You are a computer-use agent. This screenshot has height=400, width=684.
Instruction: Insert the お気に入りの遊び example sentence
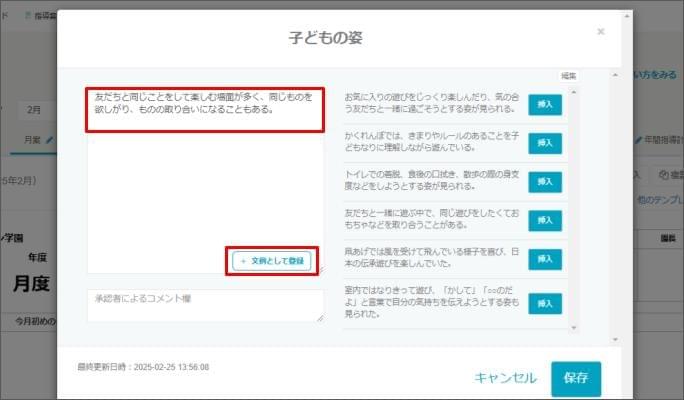point(545,103)
